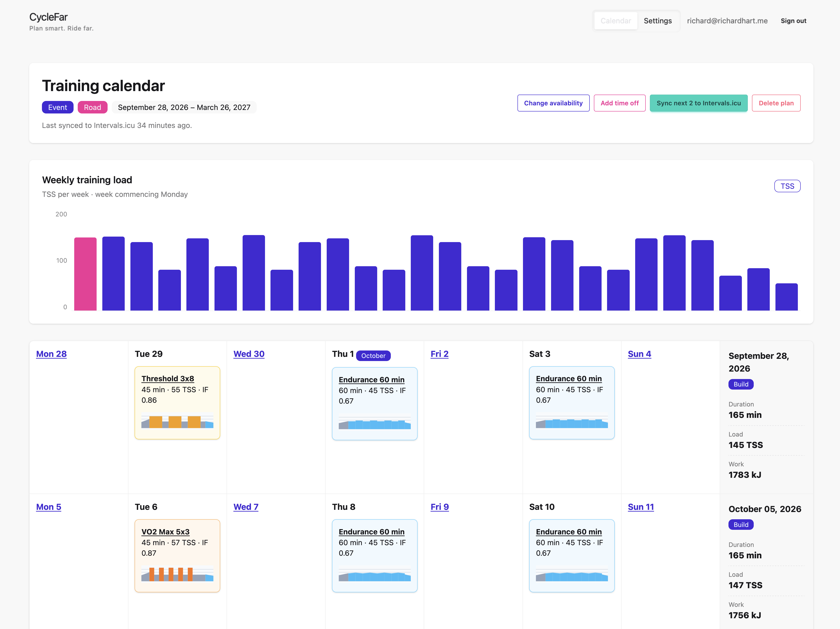Open VO2 Max 5x3 workout
The image size is (840, 629).
click(x=166, y=532)
